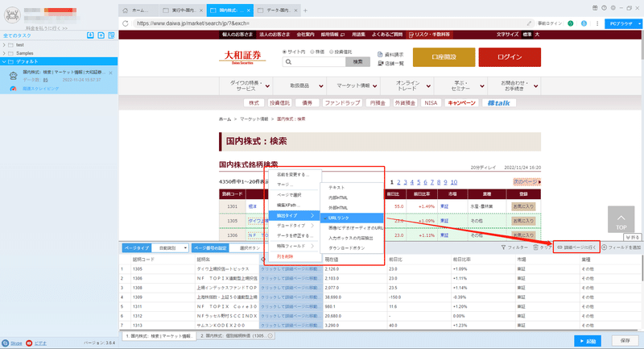This screenshot has width=644, height=349.
Task: Click the home icon on ホーム tab
Action: pyautogui.click(x=126, y=10)
